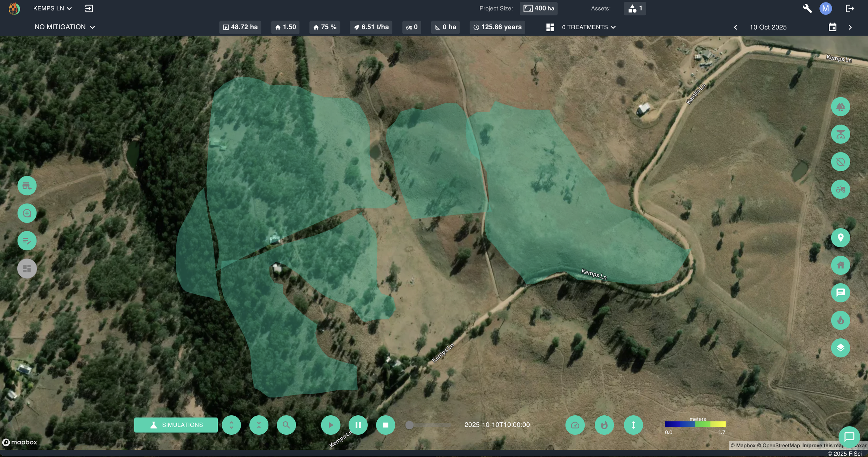
Task: Toggle the flame overlay in bottom bar
Action: pos(604,425)
